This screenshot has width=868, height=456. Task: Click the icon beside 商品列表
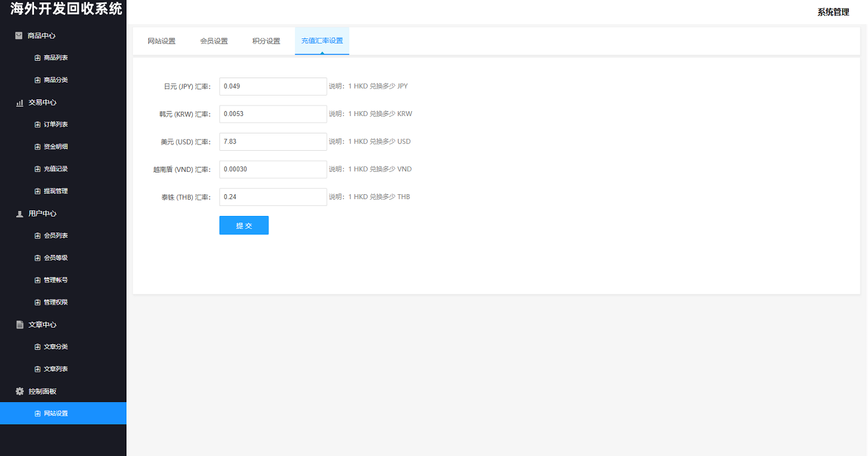click(37, 58)
